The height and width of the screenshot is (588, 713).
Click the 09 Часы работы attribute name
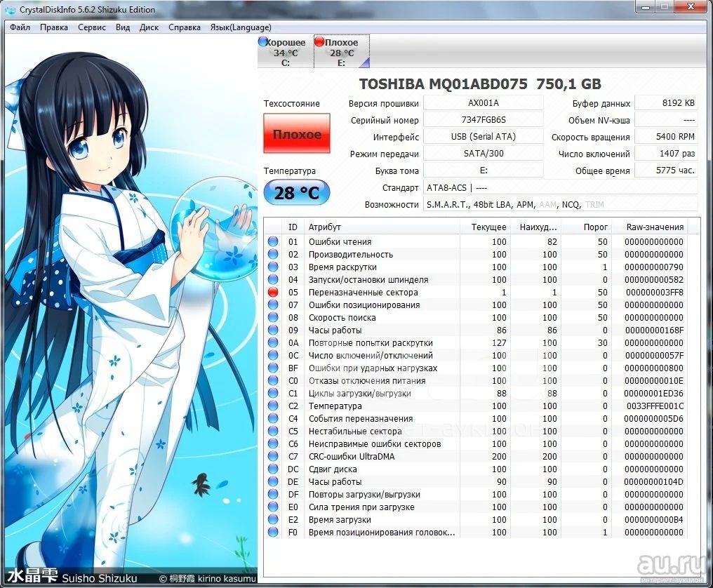tap(335, 330)
